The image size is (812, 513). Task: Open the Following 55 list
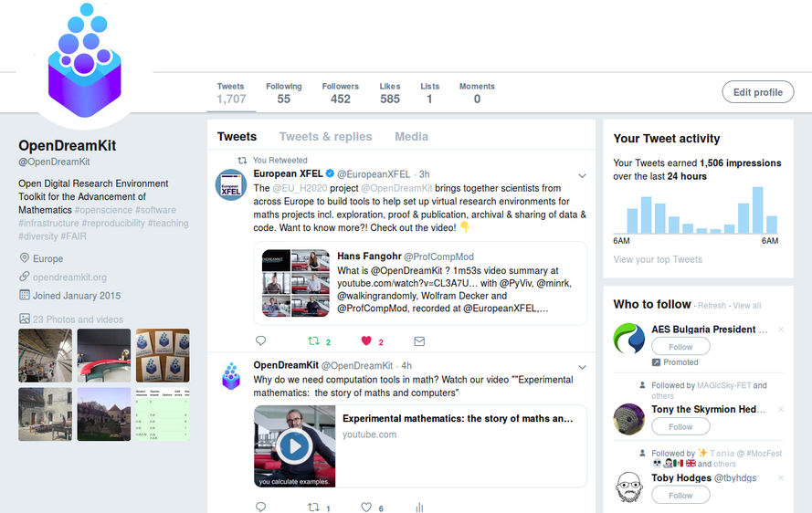[x=284, y=93]
